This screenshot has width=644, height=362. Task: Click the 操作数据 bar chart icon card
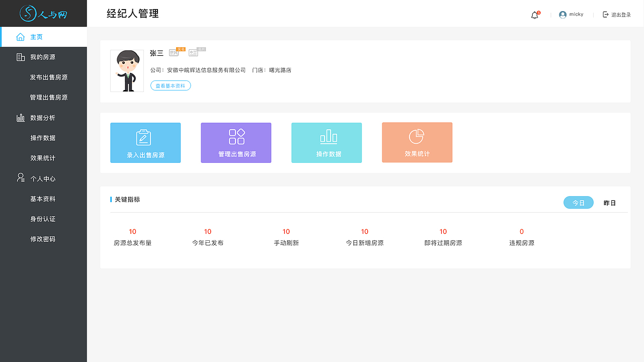(327, 142)
